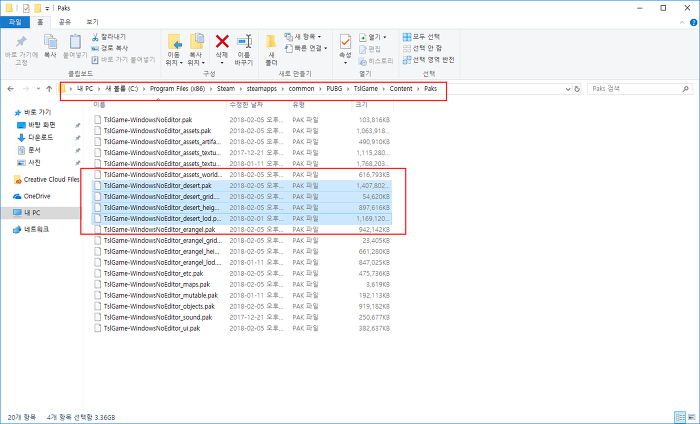Click steamapps in the address path
Screen dimensions: 700x424
pos(262,89)
